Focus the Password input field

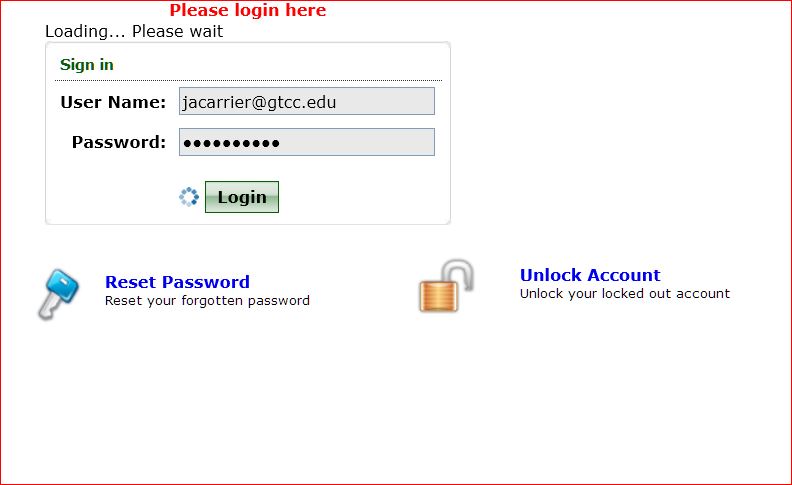point(307,142)
